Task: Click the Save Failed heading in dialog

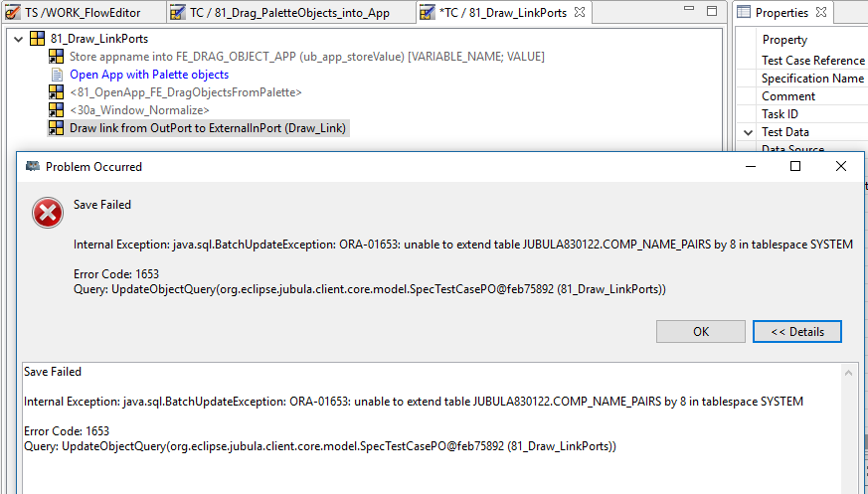Action: pos(102,205)
